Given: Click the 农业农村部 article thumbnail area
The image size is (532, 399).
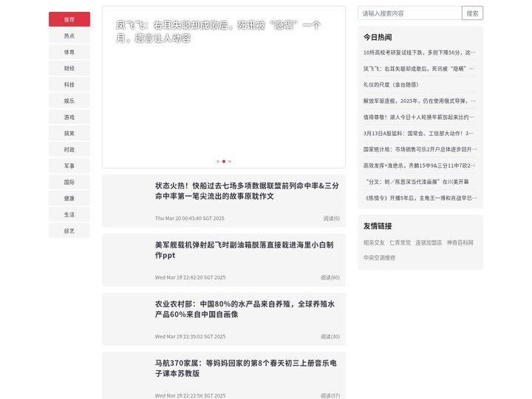Looking at the screenshot, I should (x=129, y=319).
